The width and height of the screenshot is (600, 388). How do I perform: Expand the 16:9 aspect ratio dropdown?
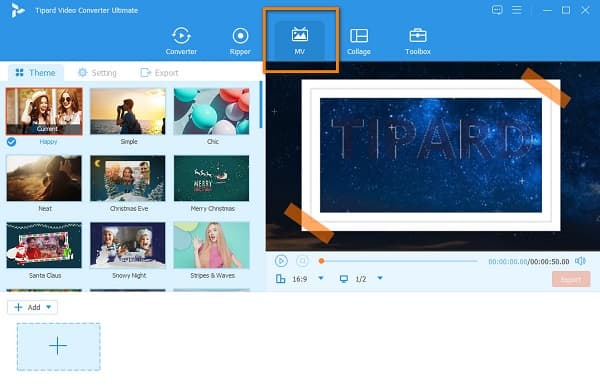click(321, 278)
